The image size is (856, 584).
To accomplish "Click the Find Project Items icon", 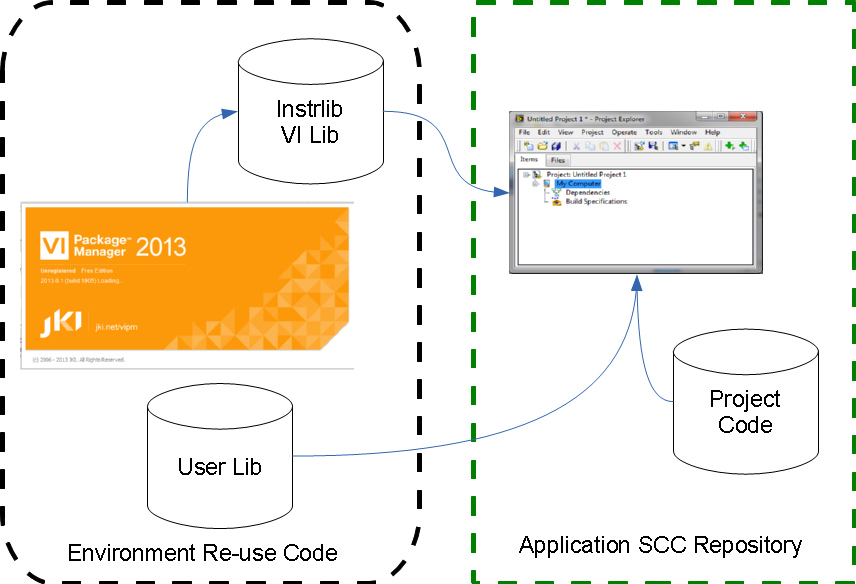I will [694, 146].
